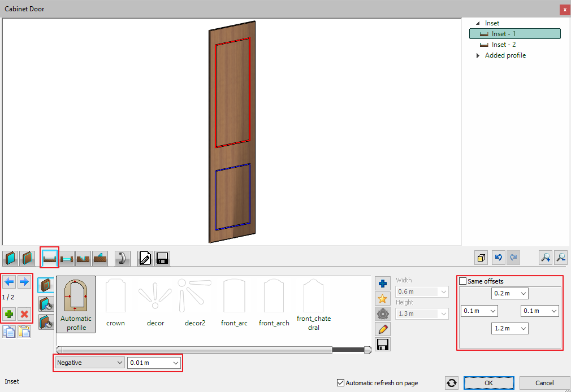
Task: Go to next inset with right arrow
Action: point(24,281)
